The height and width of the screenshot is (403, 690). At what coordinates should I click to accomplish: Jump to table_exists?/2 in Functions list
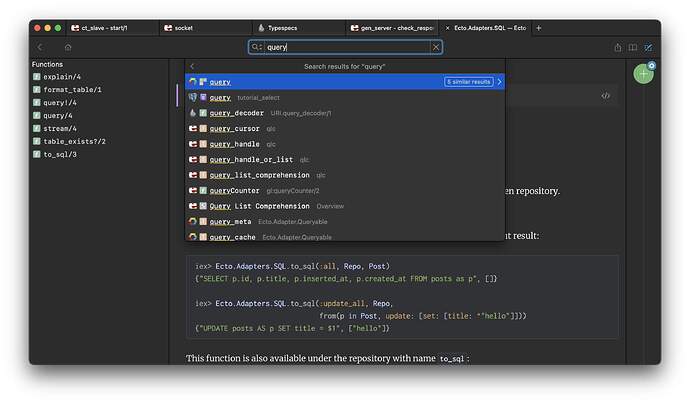pyautogui.click(x=74, y=141)
